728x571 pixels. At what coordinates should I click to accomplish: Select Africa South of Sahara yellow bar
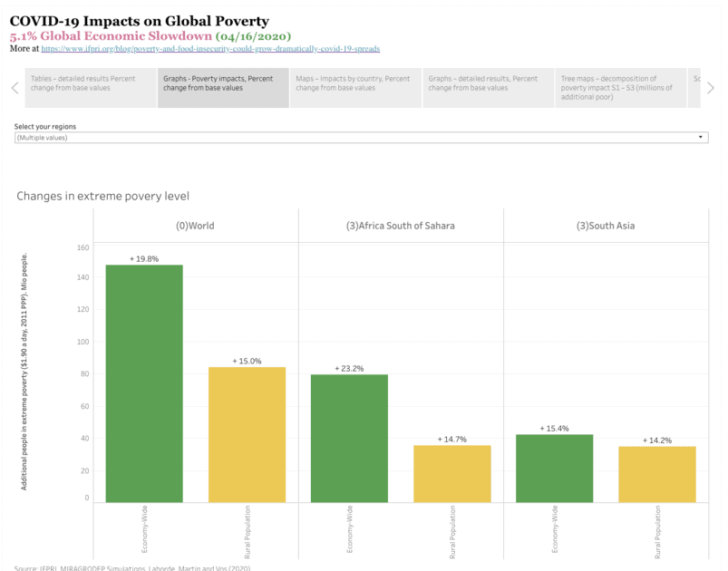point(451,473)
